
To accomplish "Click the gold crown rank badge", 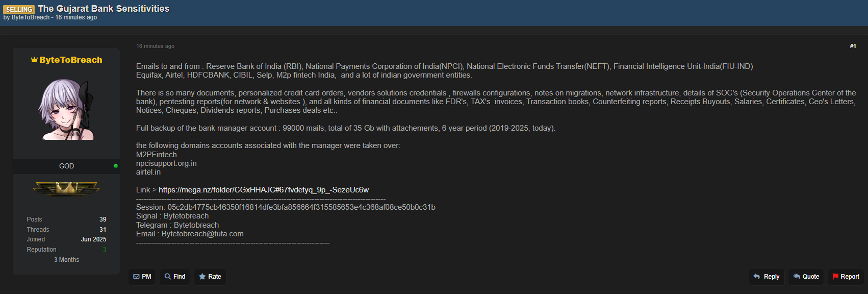I will click(x=66, y=189).
